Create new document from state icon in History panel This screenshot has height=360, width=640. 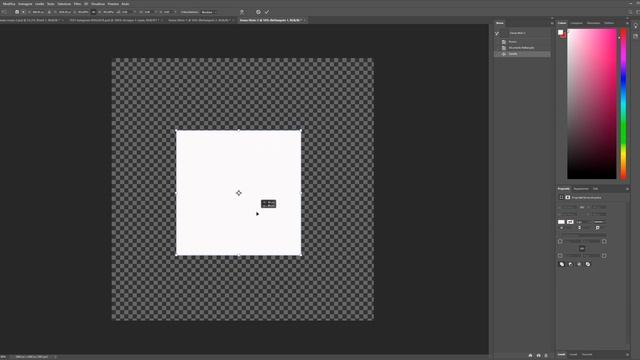[530, 356]
